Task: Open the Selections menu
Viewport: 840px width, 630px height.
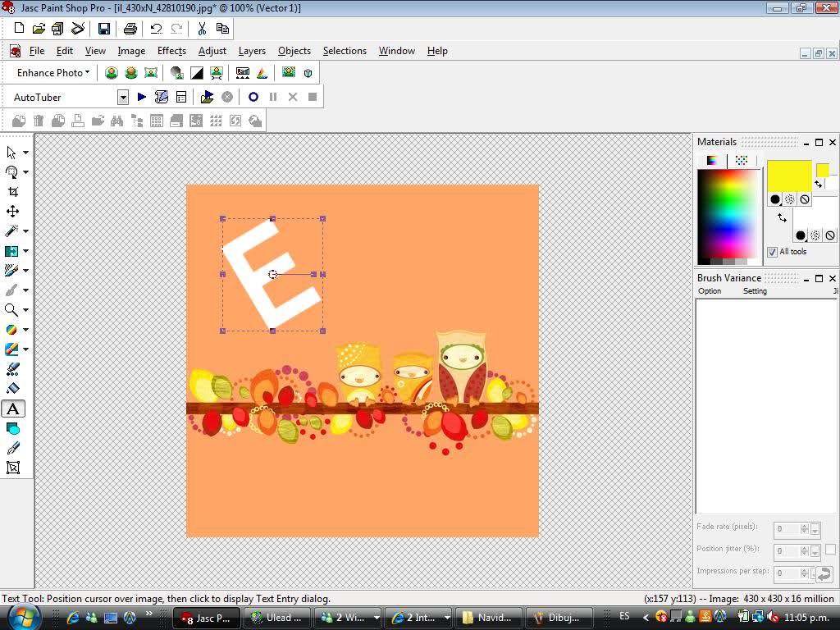Action: point(345,51)
